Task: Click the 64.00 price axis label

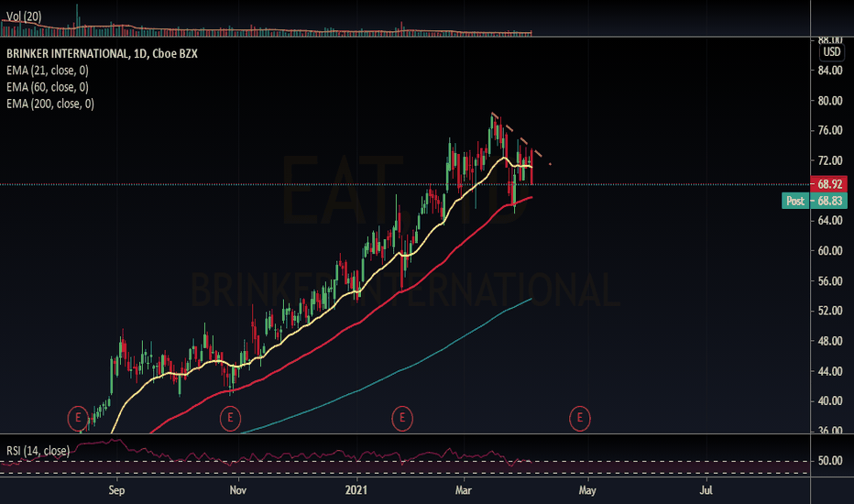Action: click(830, 221)
